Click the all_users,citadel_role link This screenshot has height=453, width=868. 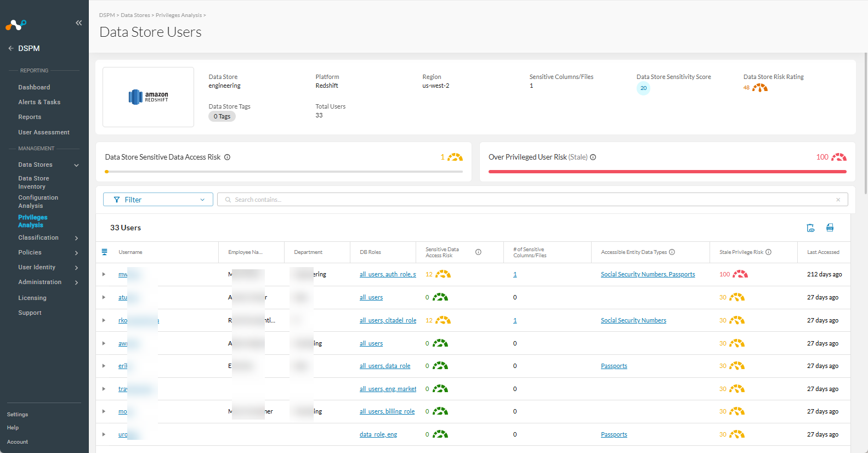pos(388,320)
